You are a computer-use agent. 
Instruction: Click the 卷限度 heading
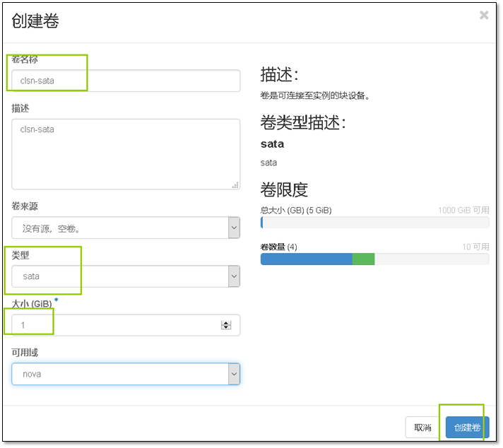[x=284, y=190]
